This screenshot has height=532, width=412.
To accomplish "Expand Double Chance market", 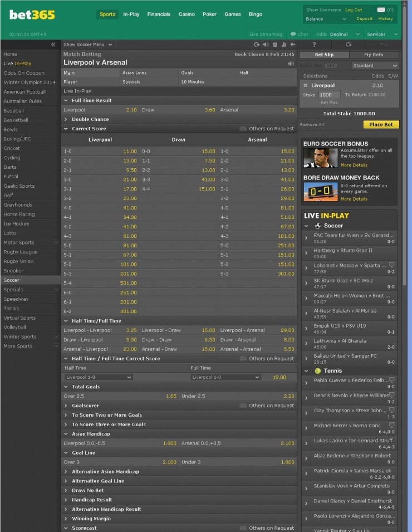I will click(179, 119).
